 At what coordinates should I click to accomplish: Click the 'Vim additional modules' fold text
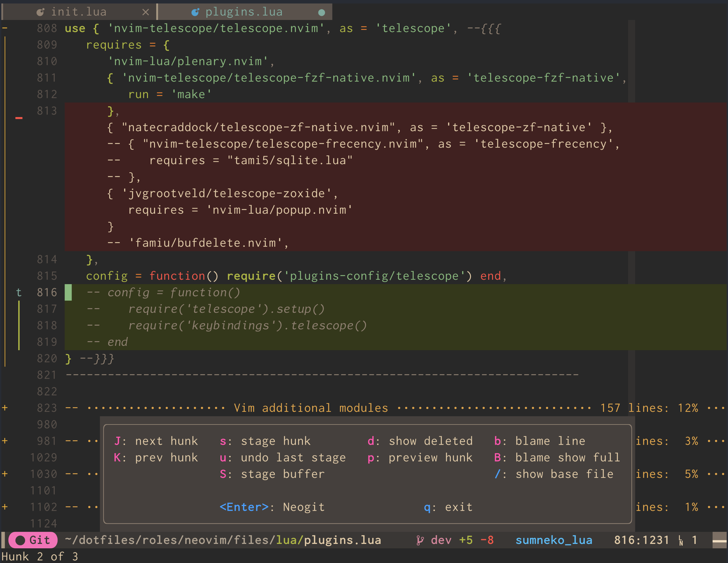(x=311, y=408)
